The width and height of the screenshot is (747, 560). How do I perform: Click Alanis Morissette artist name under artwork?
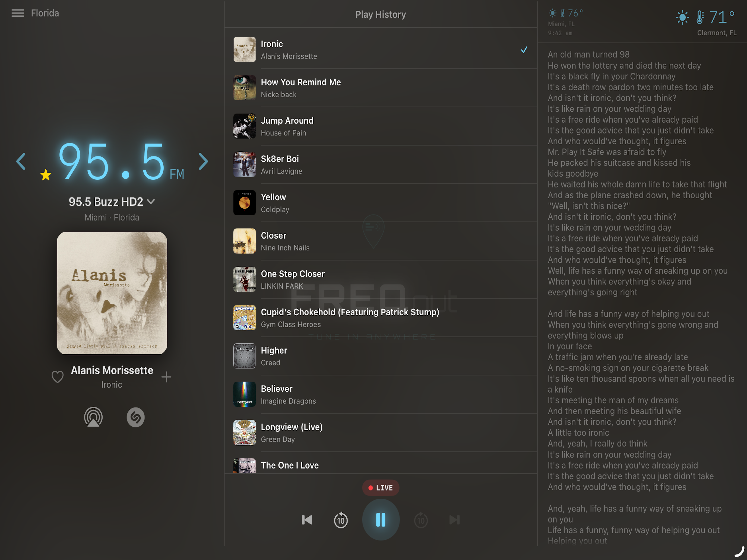[x=112, y=370]
